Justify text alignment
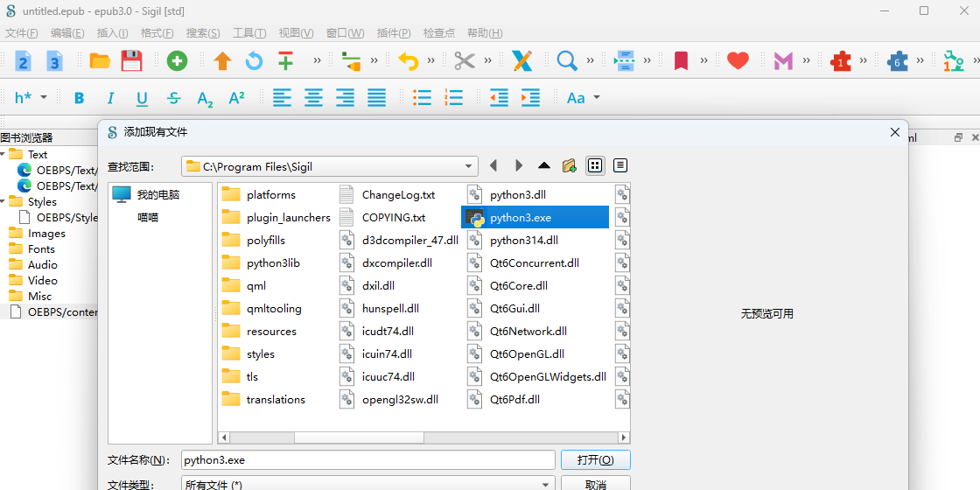The image size is (980, 490). point(376,97)
